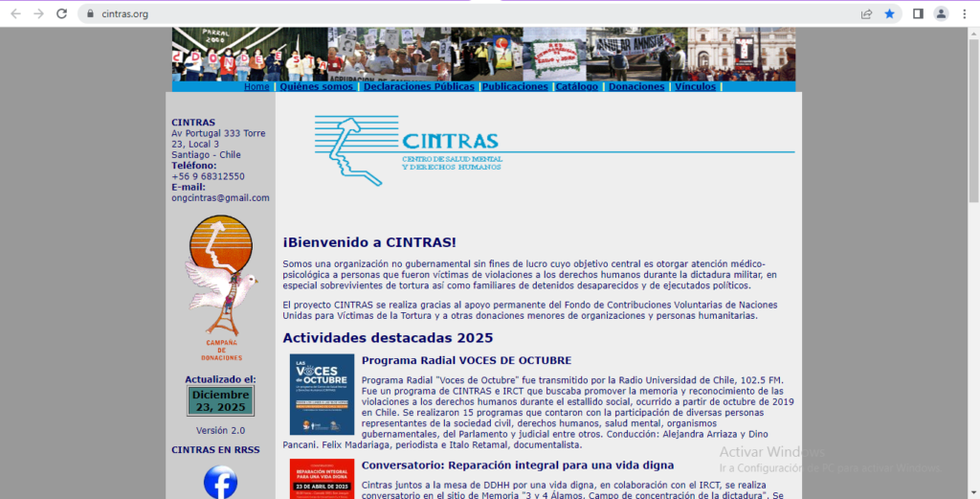Click the Programa Radial VOCES DE OCTUBRE title
Viewport: 980px width, 499px height.
(x=466, y=361)
